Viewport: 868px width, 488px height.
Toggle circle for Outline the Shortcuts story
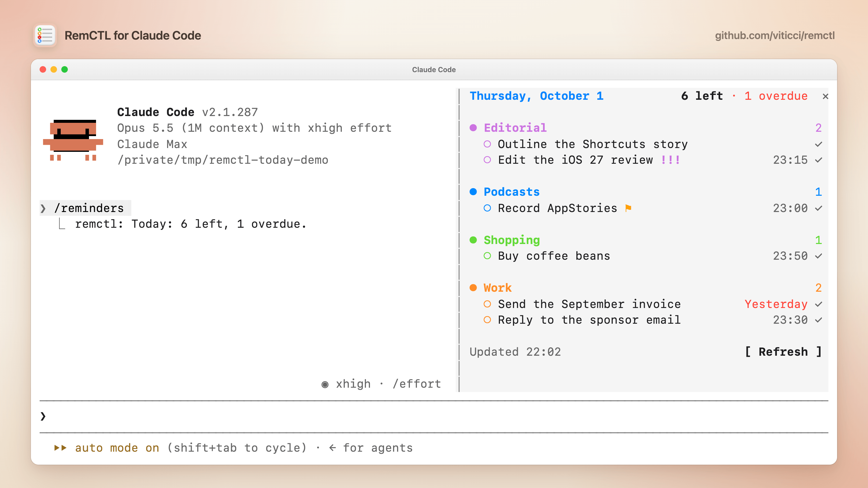[x=487, y=144]
